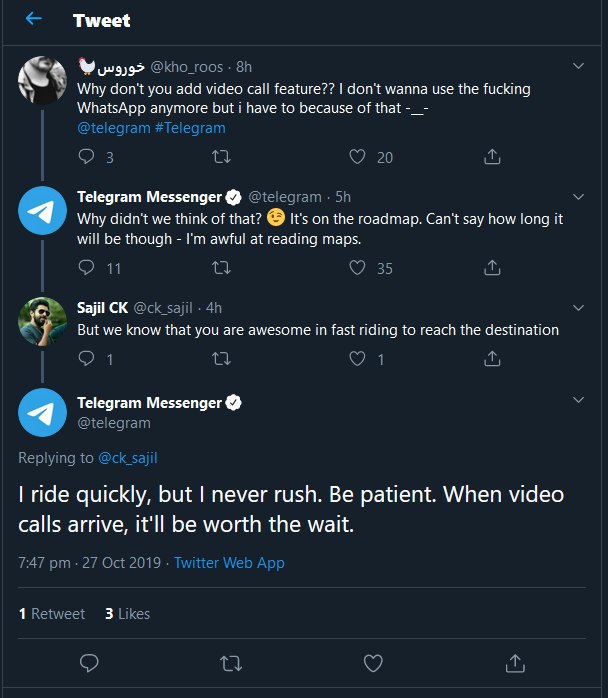Open more options on Sajil CK's reply

point(578,306)
